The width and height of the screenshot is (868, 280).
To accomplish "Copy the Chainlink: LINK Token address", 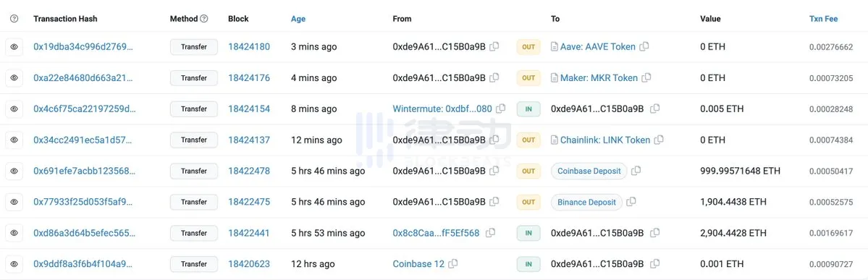I will (x=659, y=140).
